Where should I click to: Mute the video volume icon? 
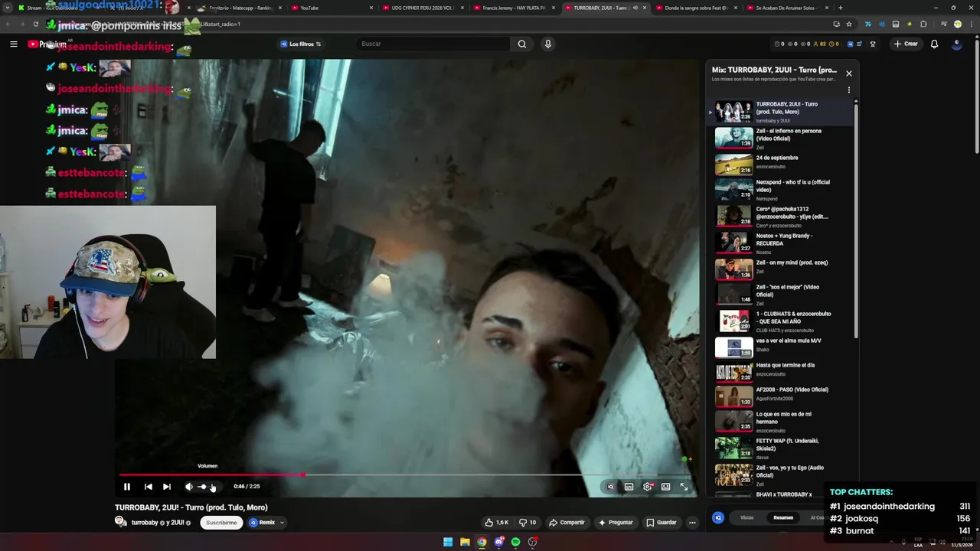[x=189, y=487]
